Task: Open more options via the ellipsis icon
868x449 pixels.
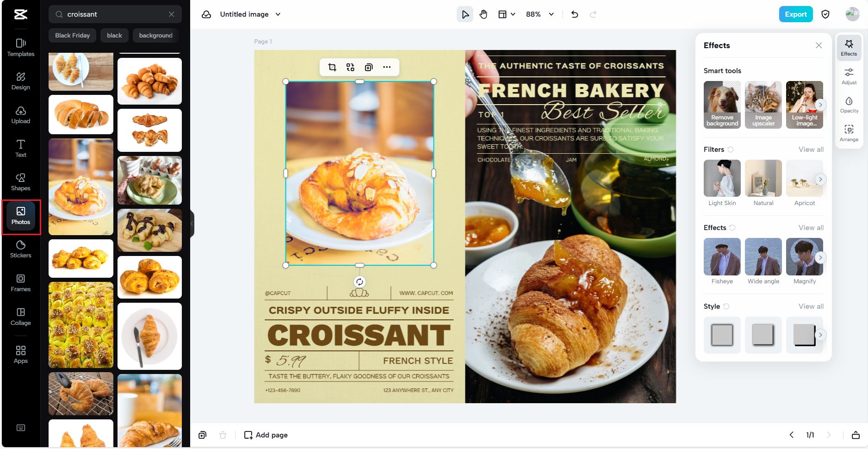Action: (x=387, y=67)
